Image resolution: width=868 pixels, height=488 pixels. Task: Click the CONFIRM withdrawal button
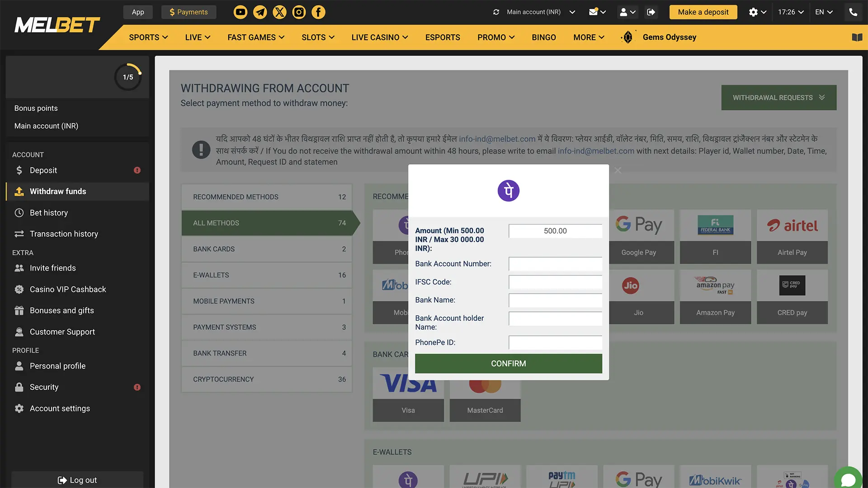(x=508, y=363)
